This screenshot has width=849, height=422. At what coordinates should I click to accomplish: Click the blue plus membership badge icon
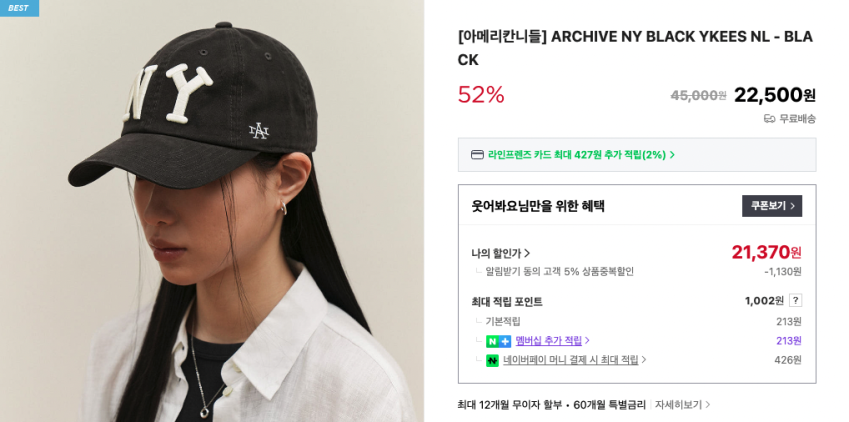505,341
